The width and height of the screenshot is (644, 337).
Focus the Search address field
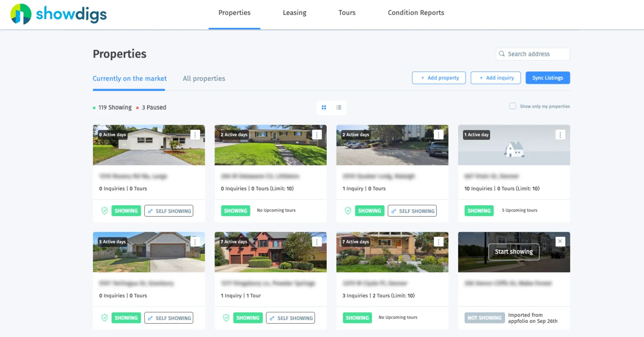pyautogui.click(x=533, y=54)
